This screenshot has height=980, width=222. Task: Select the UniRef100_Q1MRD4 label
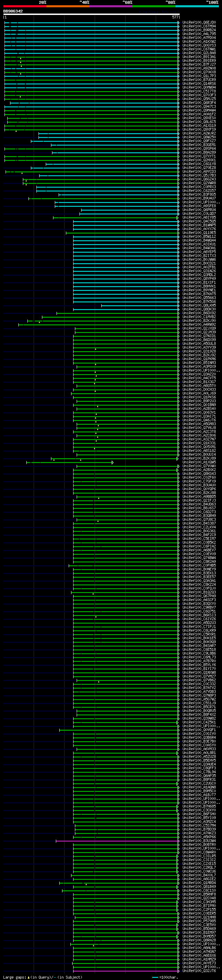point(199,883)
